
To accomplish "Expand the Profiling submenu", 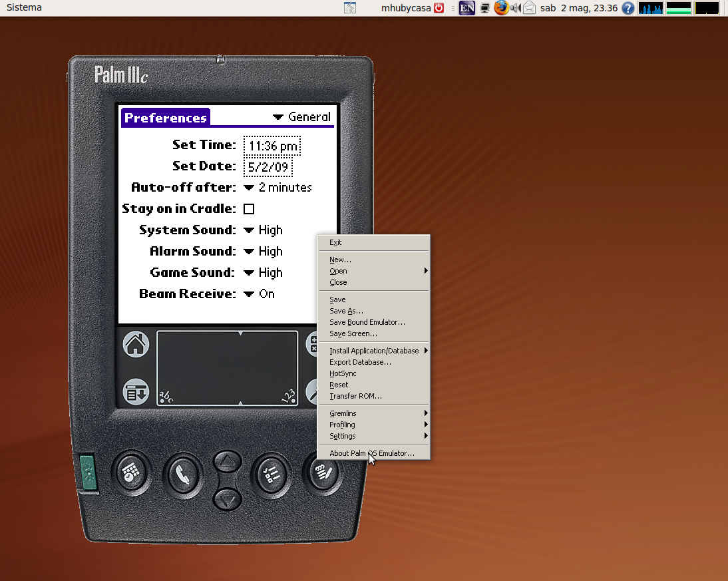I will click(374, 425).
